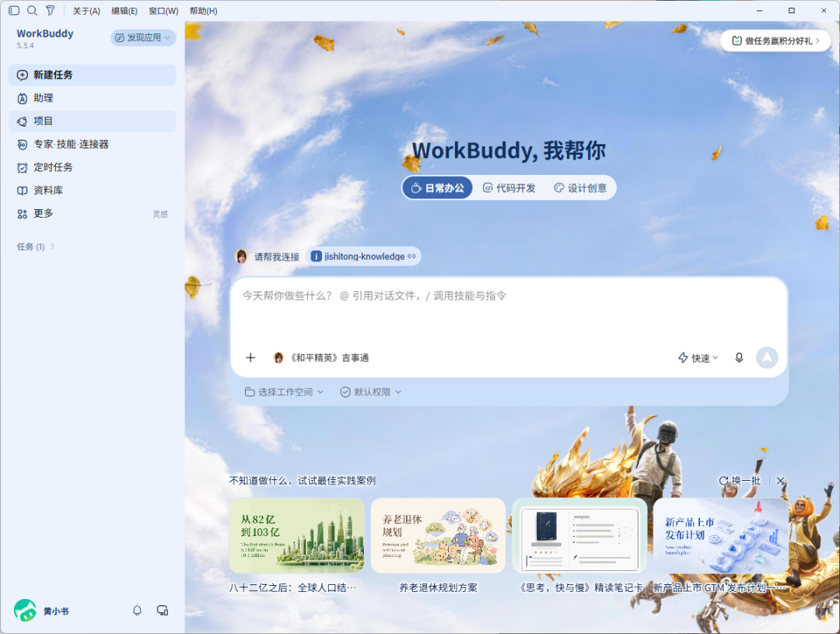Click the 灵感 label

point(160,214)
